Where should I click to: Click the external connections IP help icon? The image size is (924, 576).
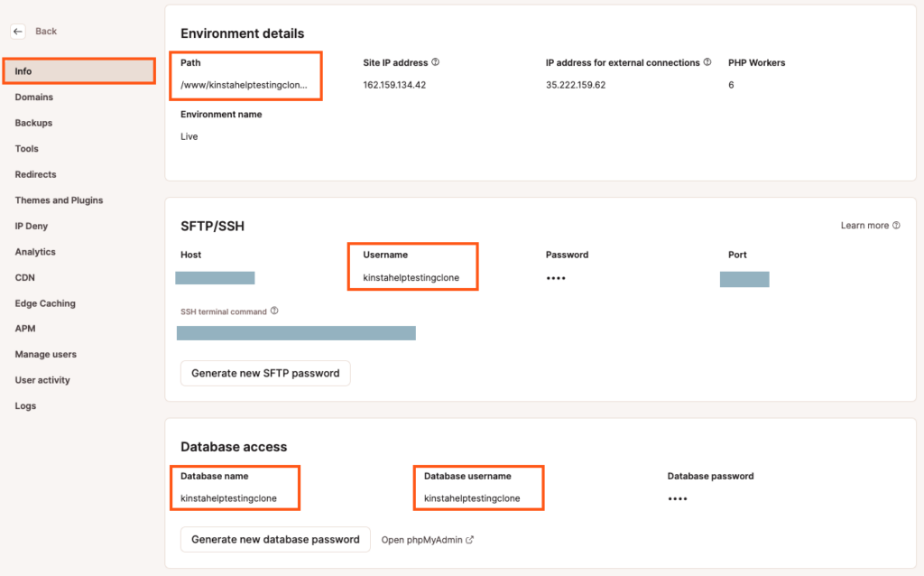707,62
